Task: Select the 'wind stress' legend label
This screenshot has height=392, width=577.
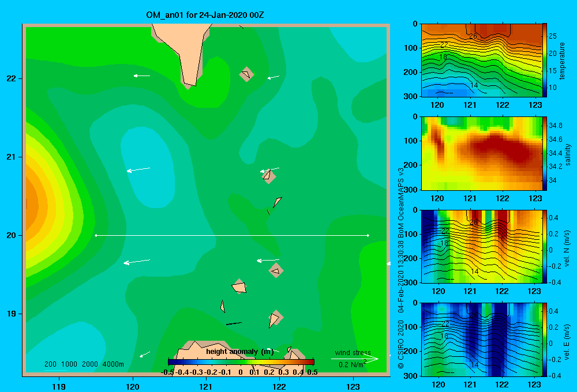Action: 353,352
